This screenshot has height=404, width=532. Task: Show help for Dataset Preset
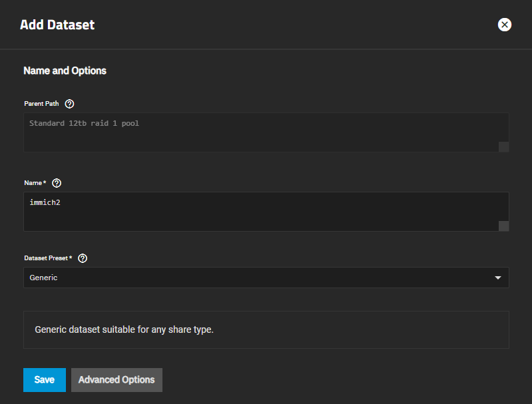click(83, 258)
